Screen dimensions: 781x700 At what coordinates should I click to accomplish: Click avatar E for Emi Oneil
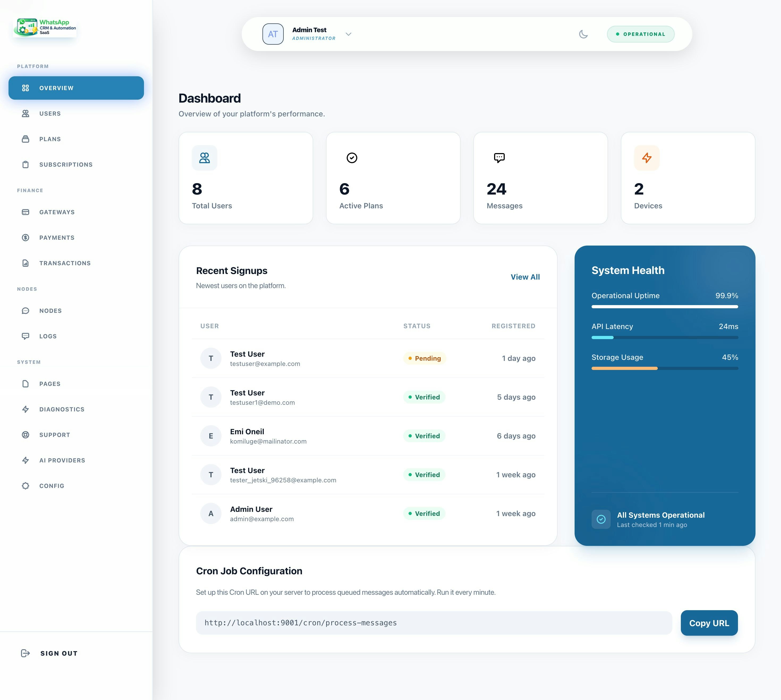211,436
